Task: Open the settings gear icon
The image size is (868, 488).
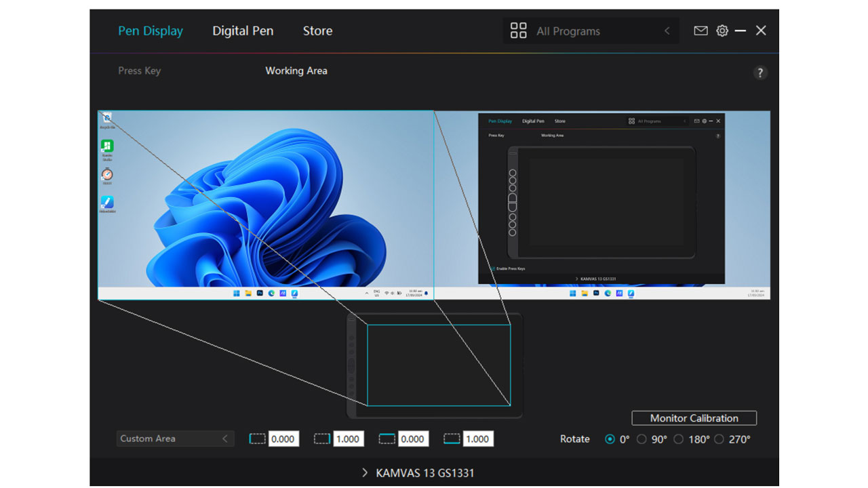Action: click(x=722, y=30)
